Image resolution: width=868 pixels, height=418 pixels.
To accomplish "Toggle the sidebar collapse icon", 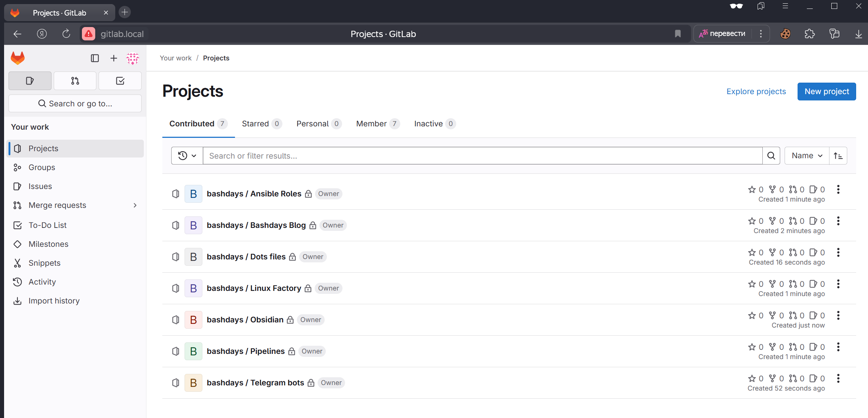I will [95, 58].
